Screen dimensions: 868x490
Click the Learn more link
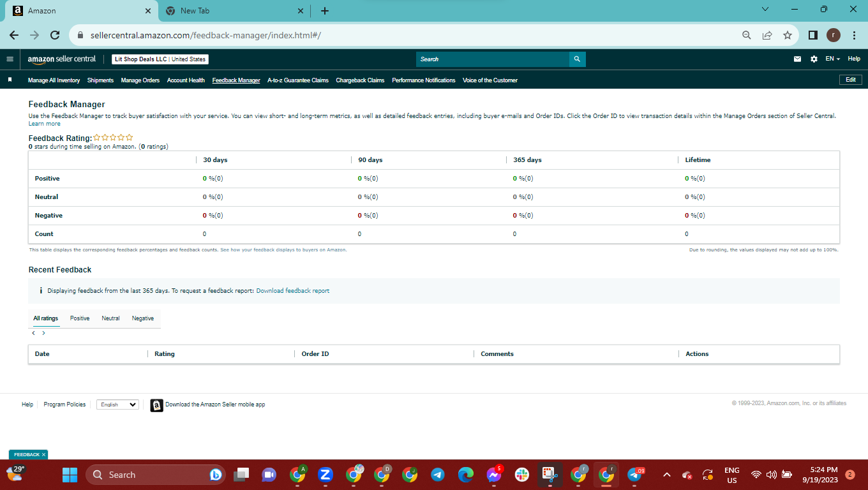(45, 124)
